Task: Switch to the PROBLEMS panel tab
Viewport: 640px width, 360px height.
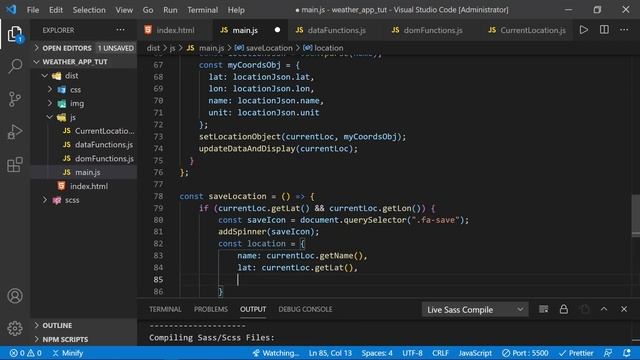Action: pos(211,309)
